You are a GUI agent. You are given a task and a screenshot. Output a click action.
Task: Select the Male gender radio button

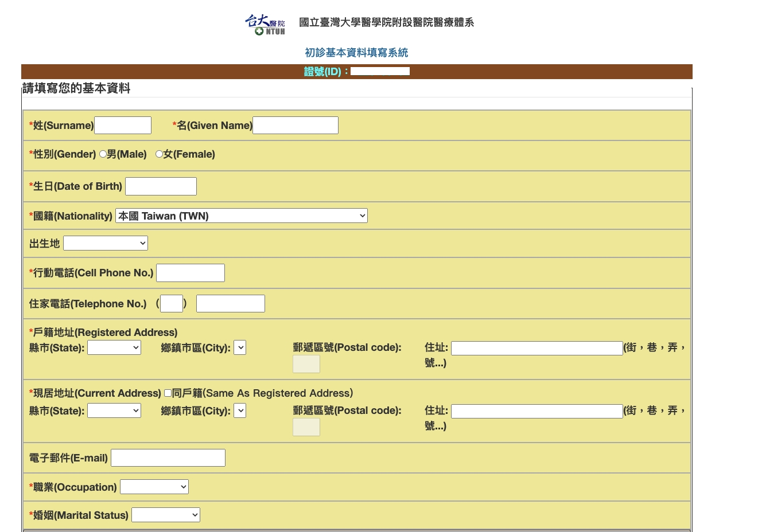pyautogui.click(x=103, y=154)
